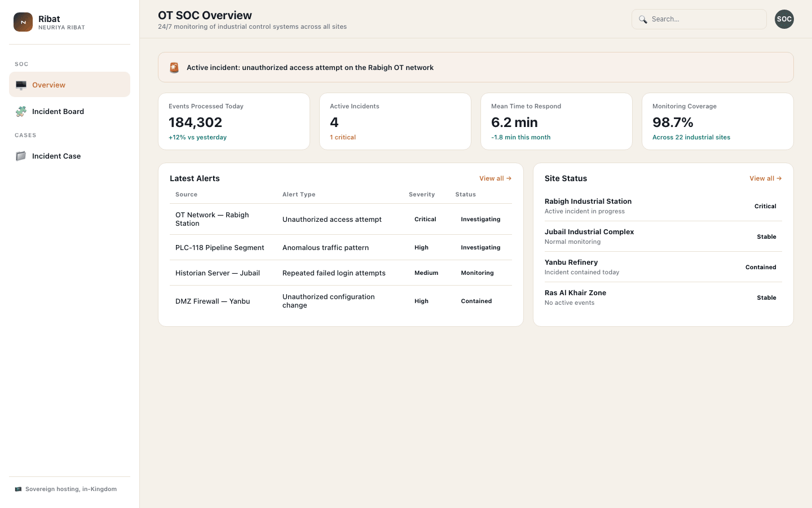Image resolution: width=812 pixels, height=508 pixels.
Task: Focus the Search input field
Action: click(699, 19)
